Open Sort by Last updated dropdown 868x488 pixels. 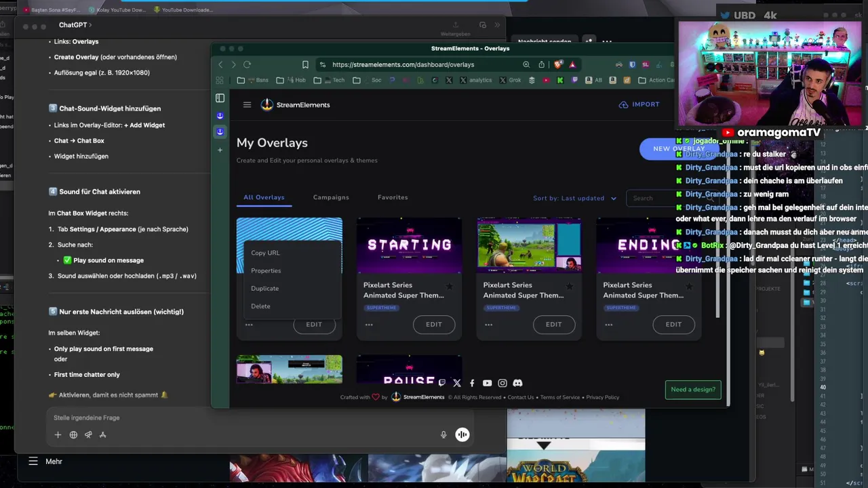pyautogui.click(x=574, y=198)
